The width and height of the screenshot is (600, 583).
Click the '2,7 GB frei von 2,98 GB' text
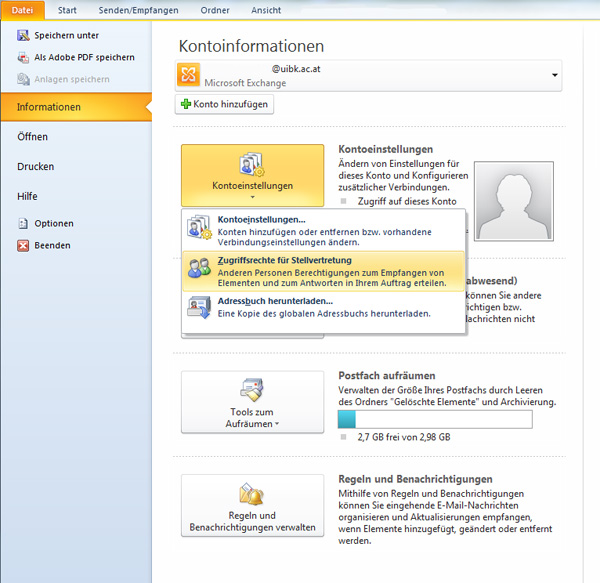(404, 437)
